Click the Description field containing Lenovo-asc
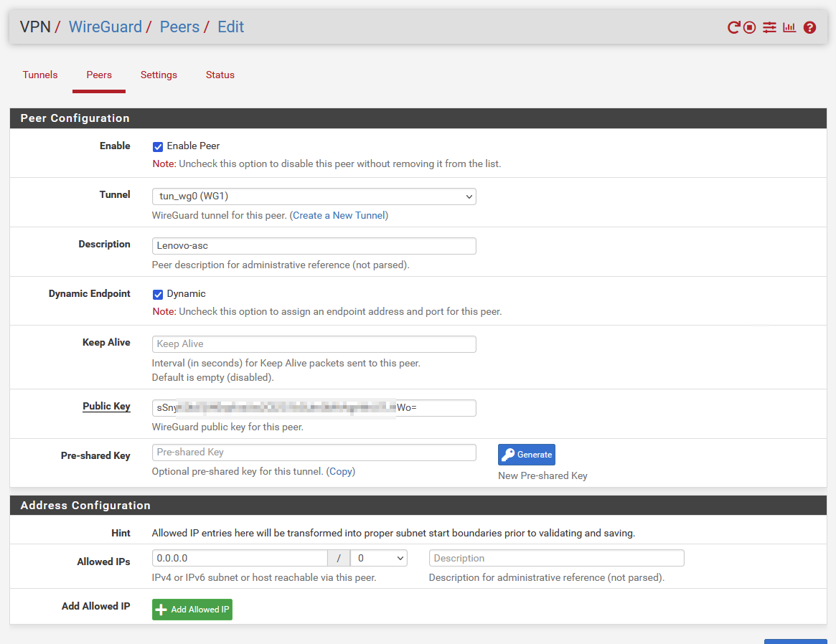 (314, 246)
